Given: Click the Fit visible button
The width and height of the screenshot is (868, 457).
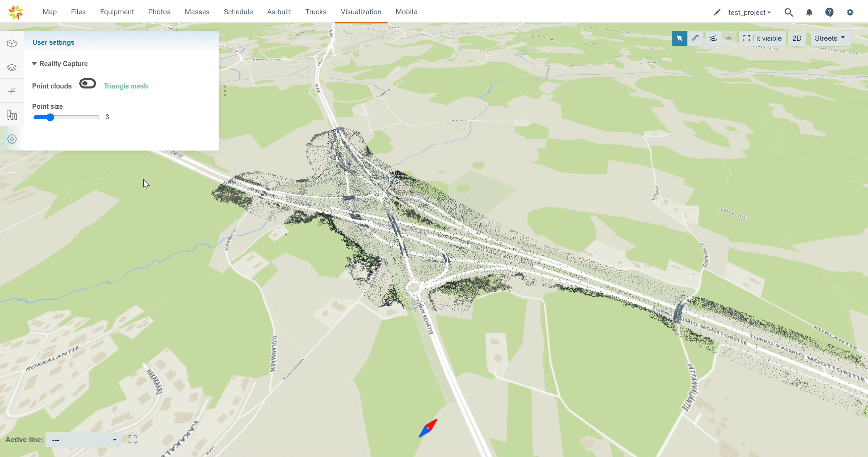Looking at the screenshot, I should [x=762, y=38].
